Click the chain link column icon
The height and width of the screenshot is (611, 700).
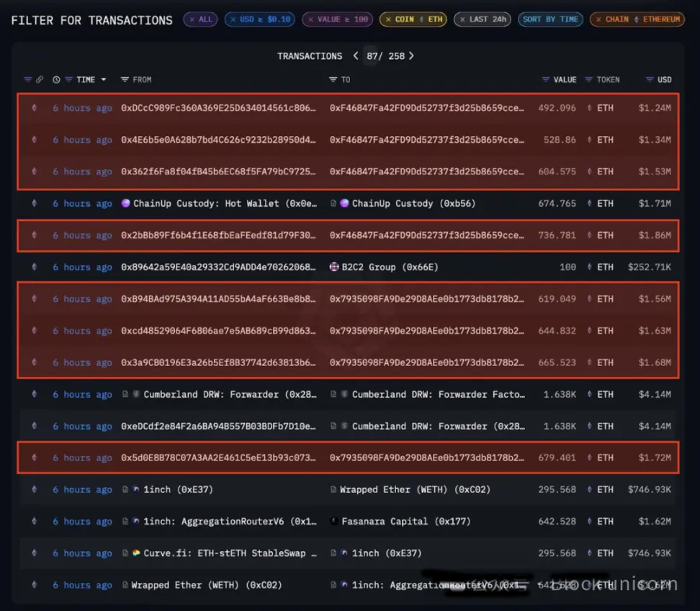(x=40, y=79)
